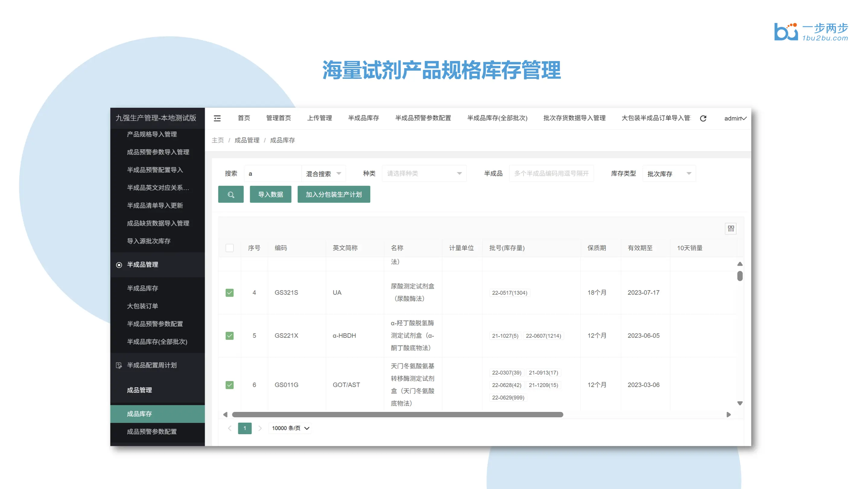Click the 加入分包装生产计划 button
The image size is (868, 489).
coord(334,195)
